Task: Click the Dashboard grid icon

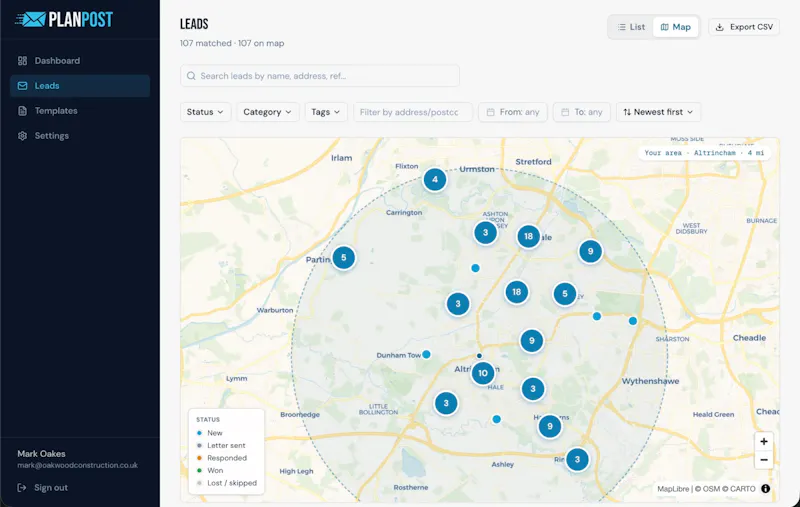Action: click(22, 61)
